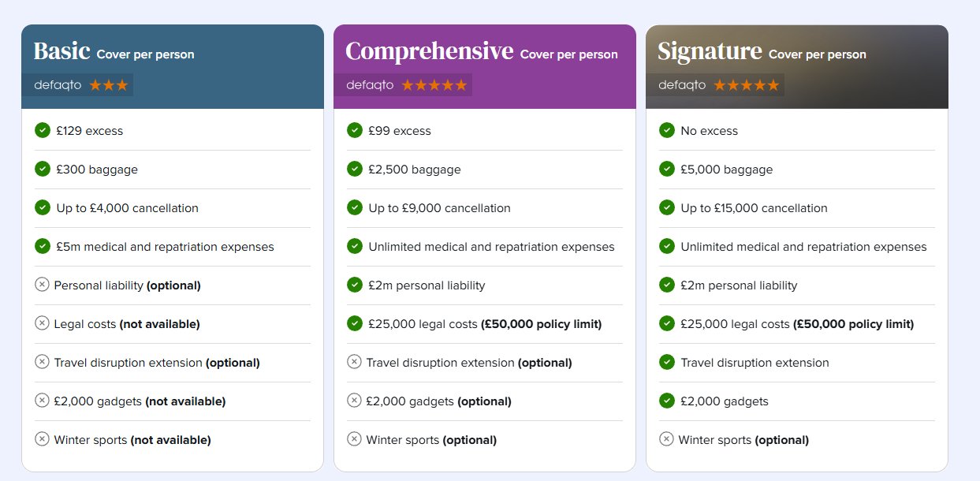Click the green check next to £129 excess
This screenshot has width=980, height=481.
(x=43, y=130)
